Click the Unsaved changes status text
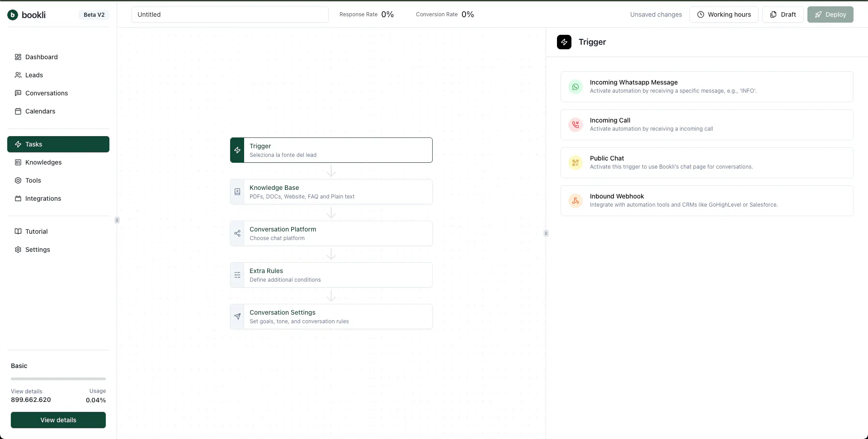 [x=656, y=14]
